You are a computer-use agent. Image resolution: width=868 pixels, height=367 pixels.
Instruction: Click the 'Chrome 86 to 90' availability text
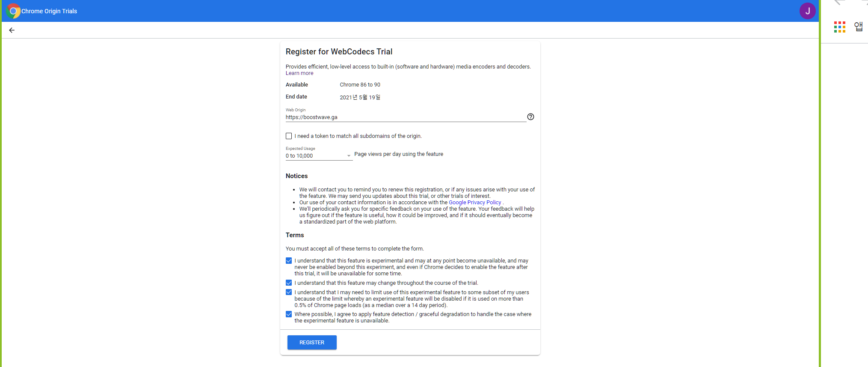pyautogui.click(x=360, y=85)
